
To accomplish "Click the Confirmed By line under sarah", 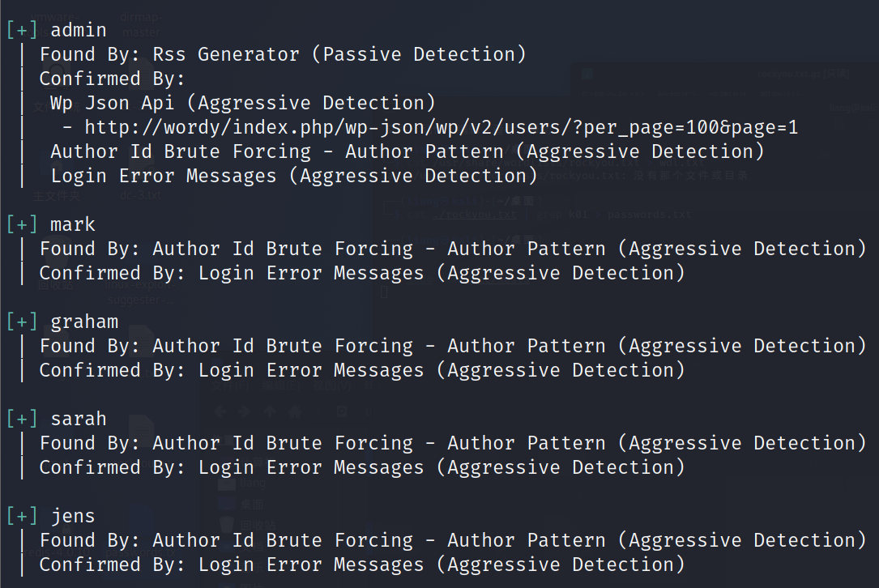I will pyautogui.click(x=361, y=467).
